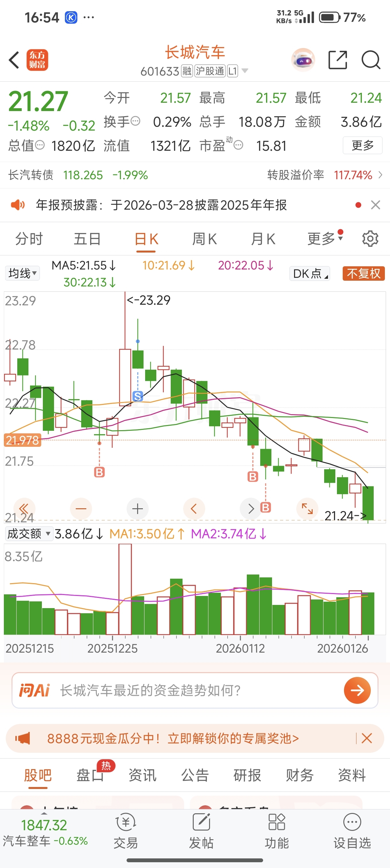This screenshot has height=868, width=390.
Task: Tap the L1 level tag
Action: tap(232, 71)
